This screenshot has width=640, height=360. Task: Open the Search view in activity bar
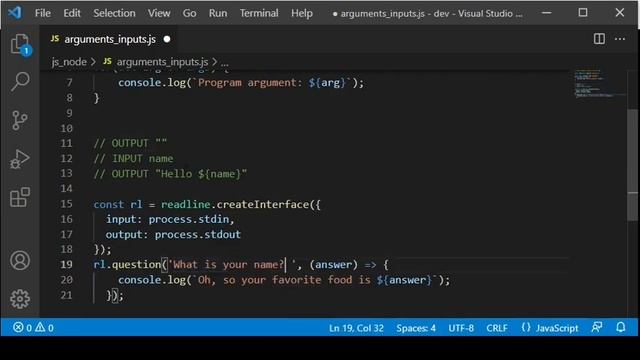click(20, 81)
